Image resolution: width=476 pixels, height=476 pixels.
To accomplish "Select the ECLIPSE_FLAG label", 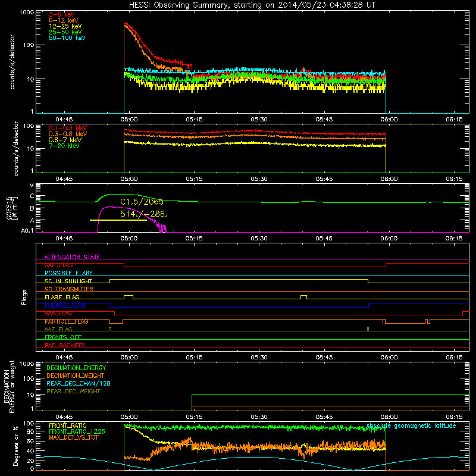I will [65, 305].
